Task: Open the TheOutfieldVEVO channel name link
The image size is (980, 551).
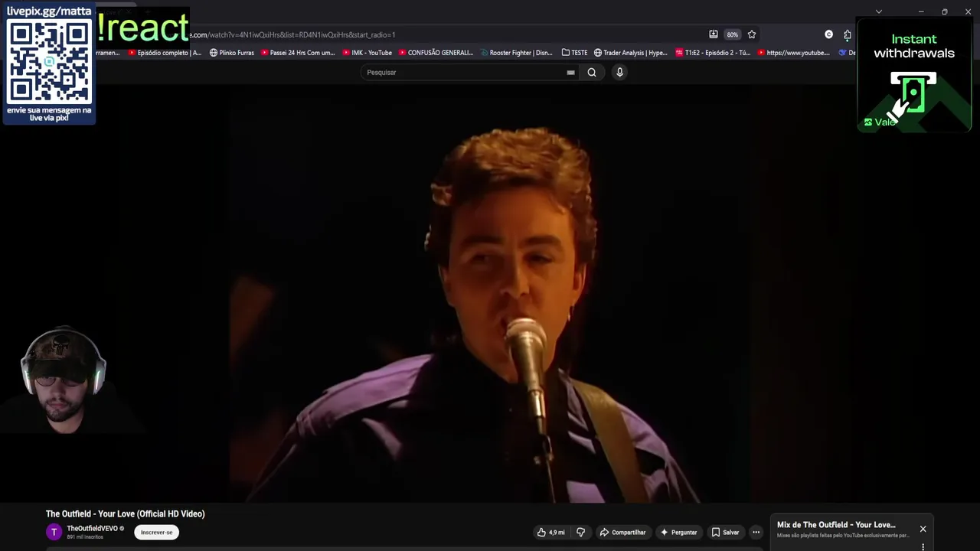Action: 92,528
